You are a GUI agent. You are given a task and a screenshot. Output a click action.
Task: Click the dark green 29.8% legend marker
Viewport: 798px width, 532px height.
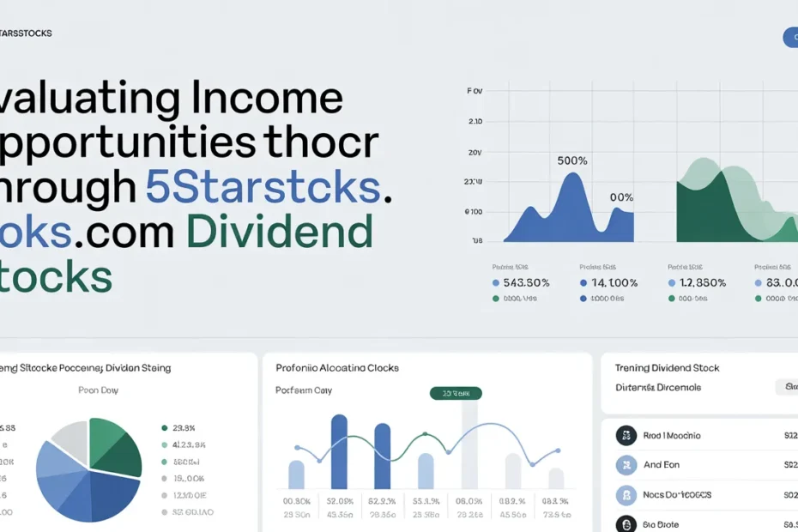(x=165, y=427)
